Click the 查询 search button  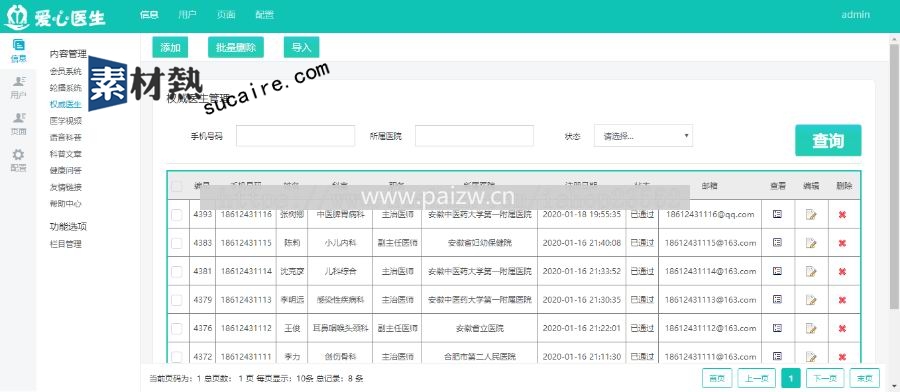pos(828,140)
